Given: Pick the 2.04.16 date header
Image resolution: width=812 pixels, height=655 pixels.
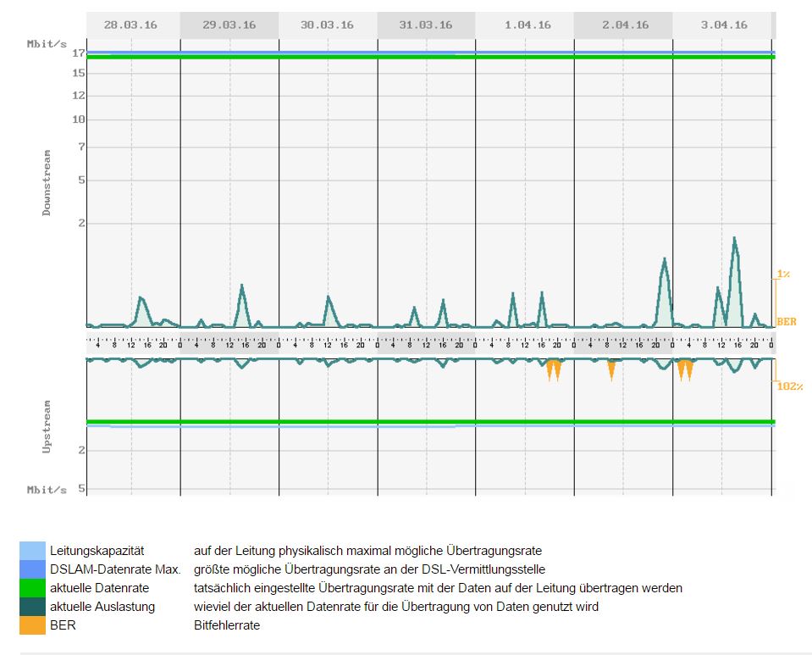Looking at the screenshot, I should point(622,25).
